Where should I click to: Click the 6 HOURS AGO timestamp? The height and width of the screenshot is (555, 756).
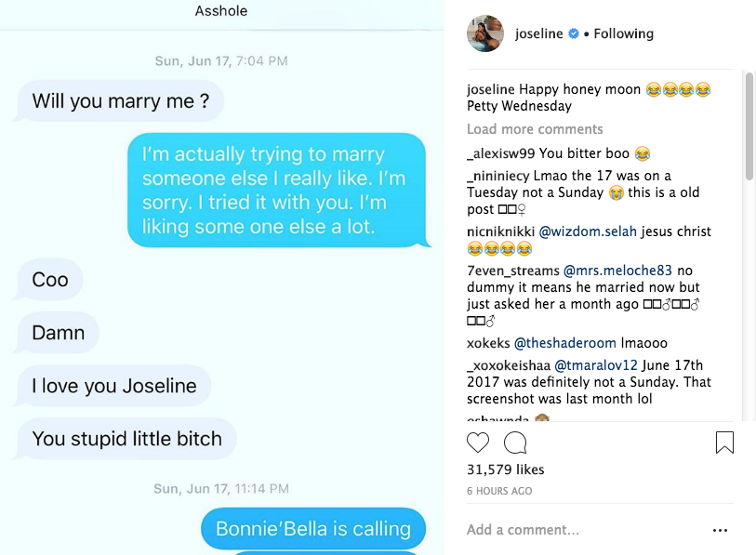coord(499,491)
